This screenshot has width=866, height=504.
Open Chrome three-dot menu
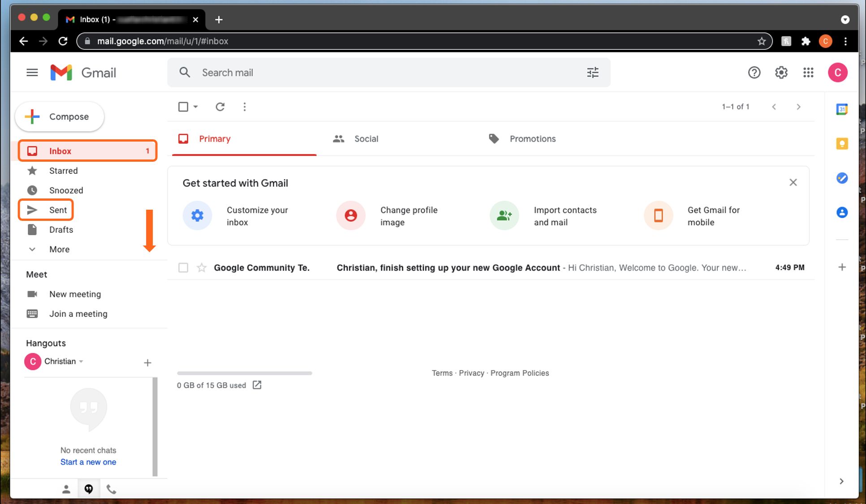click(x=845, y=41)
